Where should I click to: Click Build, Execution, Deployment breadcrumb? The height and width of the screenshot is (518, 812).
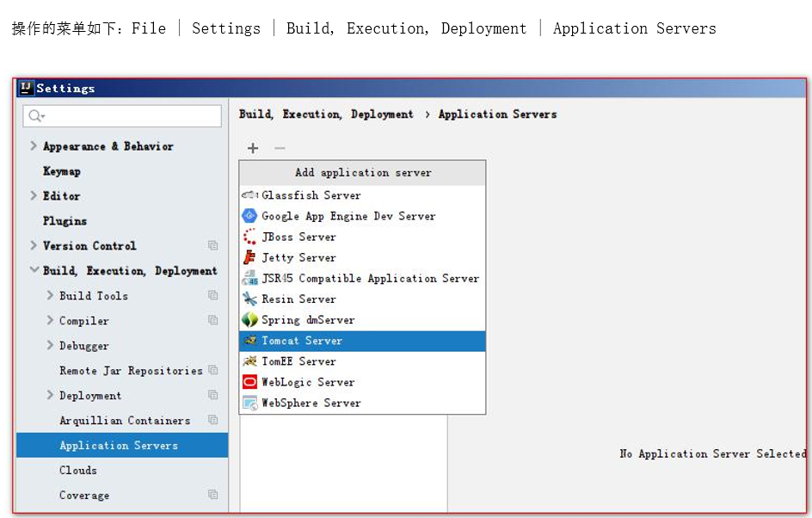pos(326,114)
